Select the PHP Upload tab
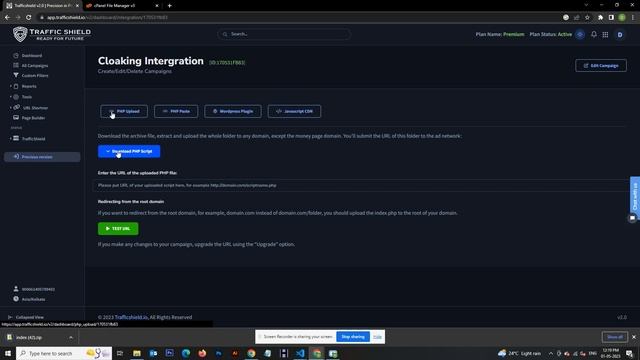 (124, 111)
